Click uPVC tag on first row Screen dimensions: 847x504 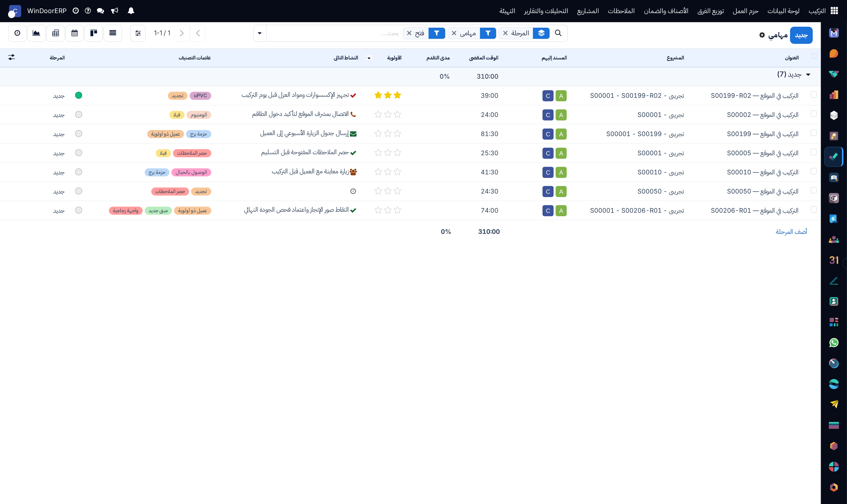click(x=200, y=96)
